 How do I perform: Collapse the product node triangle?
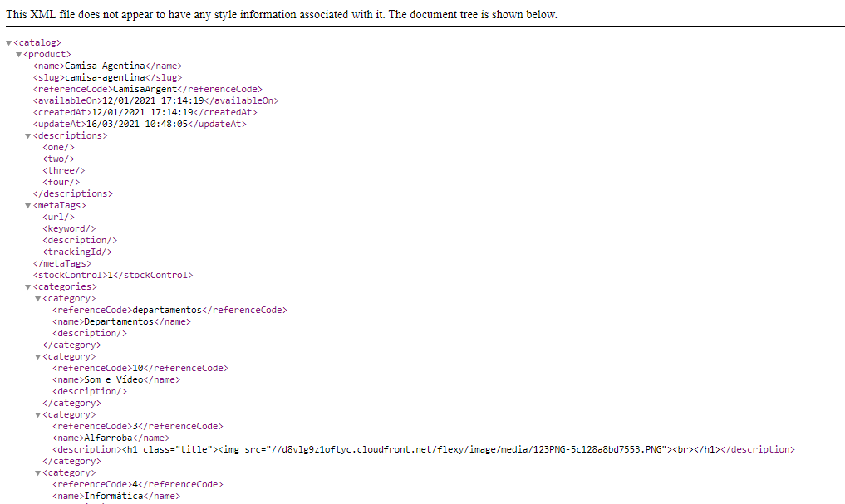pyautogui.click(x=19, y=54)
